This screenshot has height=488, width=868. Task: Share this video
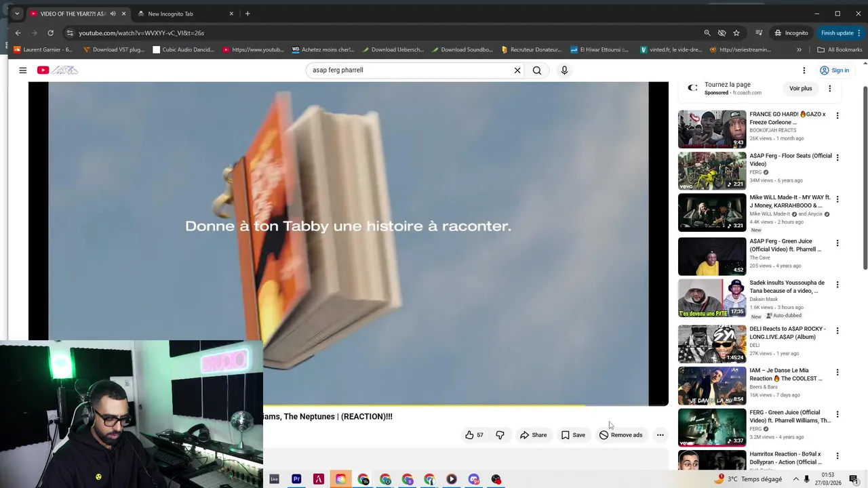(533, 435)
